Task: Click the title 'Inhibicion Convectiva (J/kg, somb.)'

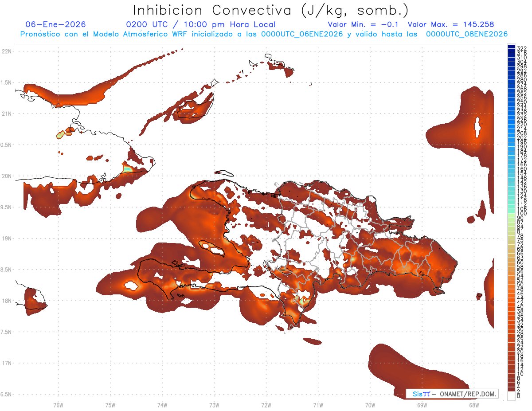Action: [x=270, y=10]
